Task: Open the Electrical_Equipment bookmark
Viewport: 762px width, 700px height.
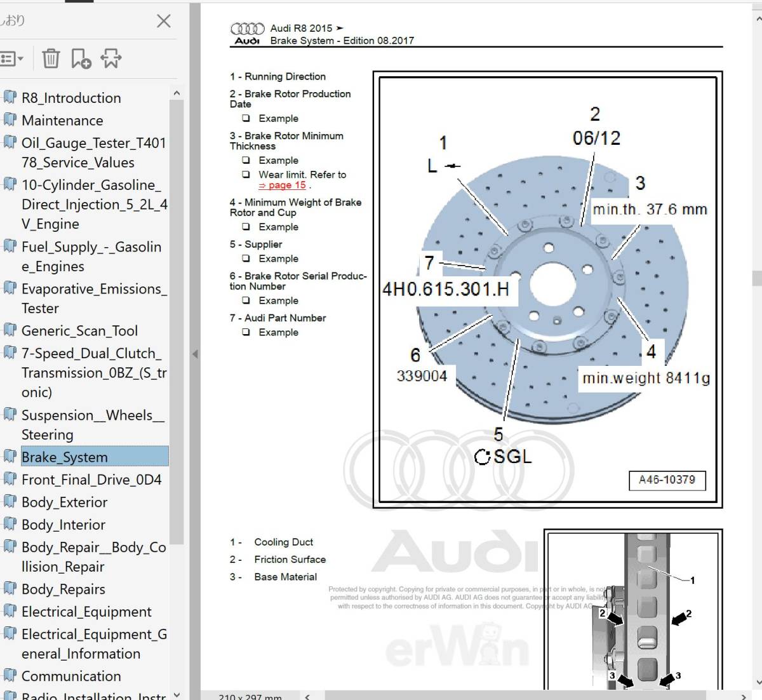Action: coord(86,612)
